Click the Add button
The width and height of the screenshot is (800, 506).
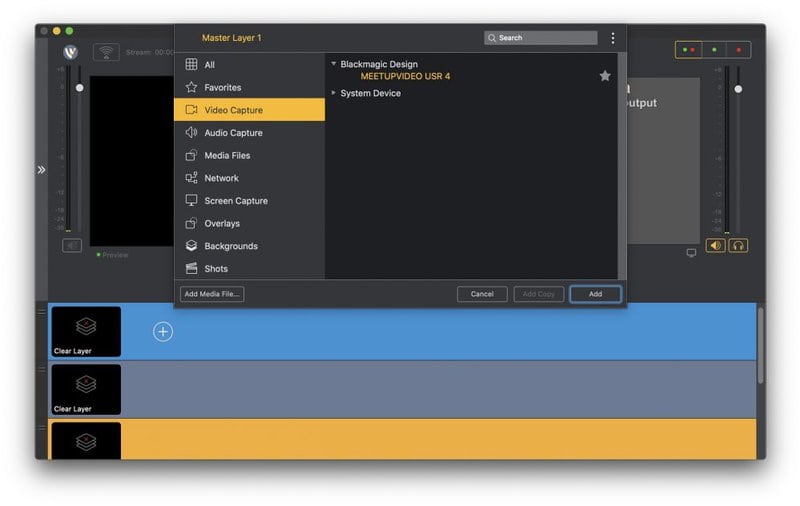[595, 294]
